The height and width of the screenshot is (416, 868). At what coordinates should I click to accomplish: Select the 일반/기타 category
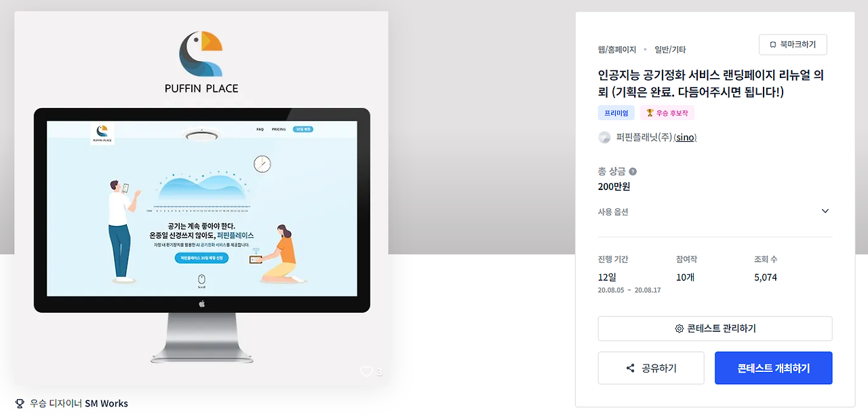pyautogui.click(x=670, y=50)
